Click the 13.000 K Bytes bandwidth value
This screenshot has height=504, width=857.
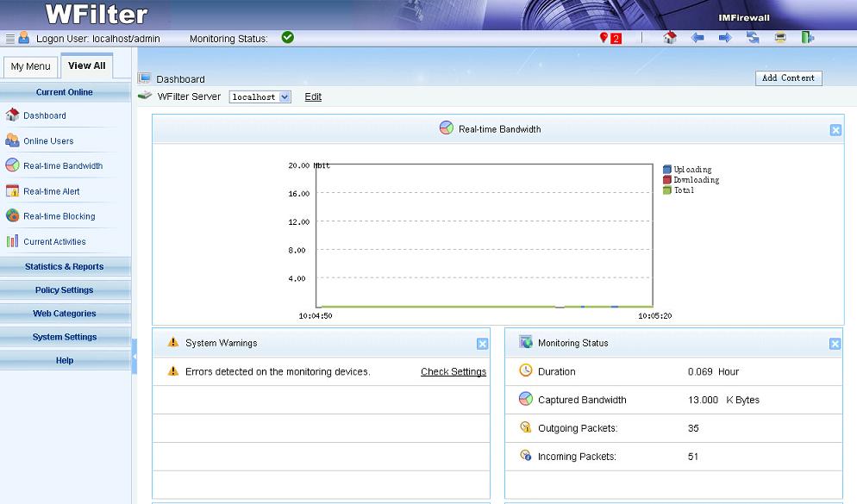coord(723,400)
